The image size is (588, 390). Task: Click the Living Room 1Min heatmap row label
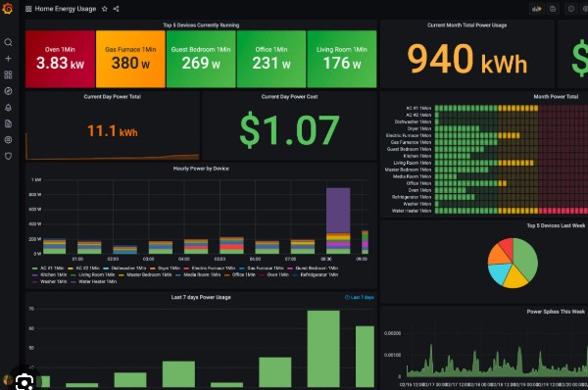[x=413, y=163]
